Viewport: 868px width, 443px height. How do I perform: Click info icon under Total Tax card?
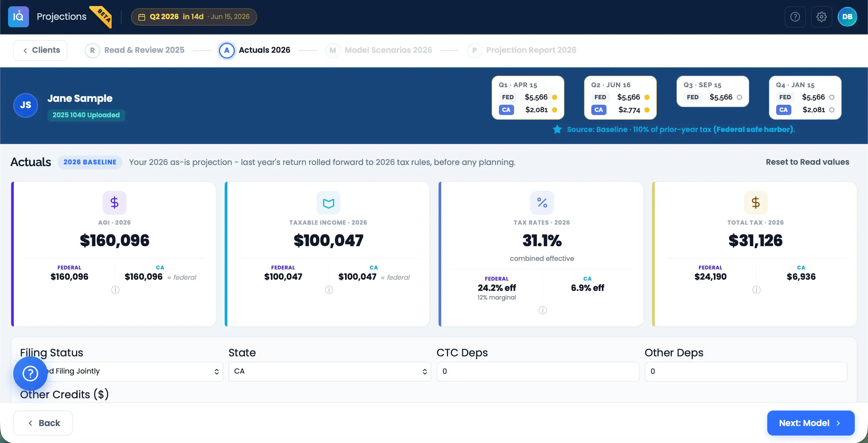756,290
